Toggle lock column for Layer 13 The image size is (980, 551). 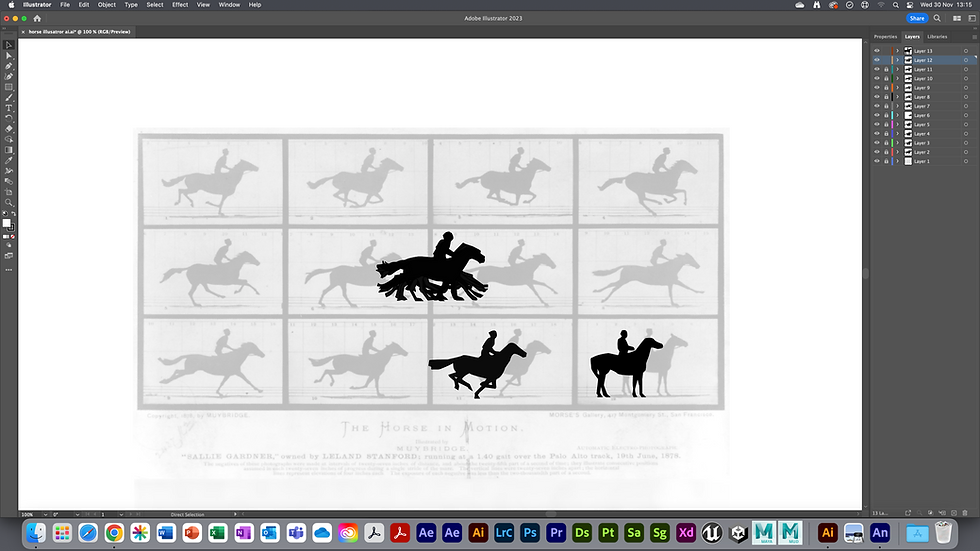[886, 51]
